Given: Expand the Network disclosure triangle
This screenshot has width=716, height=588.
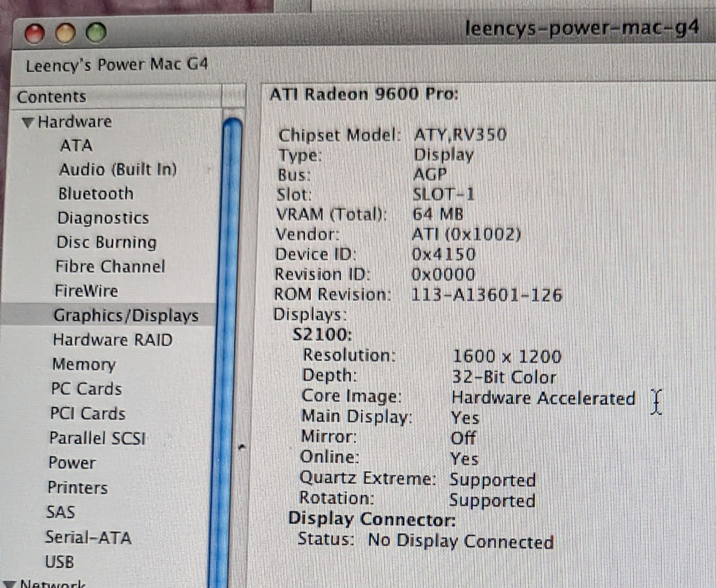Looking at the screenshot, I should pos(10,584).
